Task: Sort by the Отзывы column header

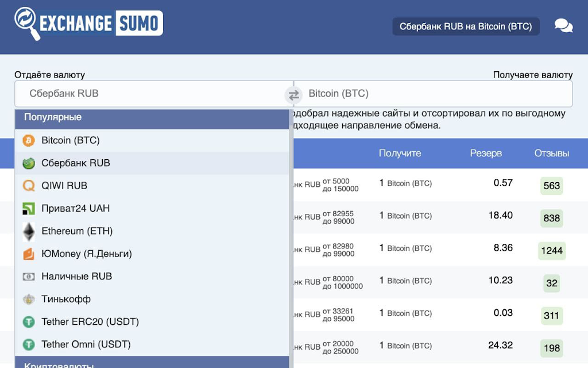Action: tap(552, 153)
